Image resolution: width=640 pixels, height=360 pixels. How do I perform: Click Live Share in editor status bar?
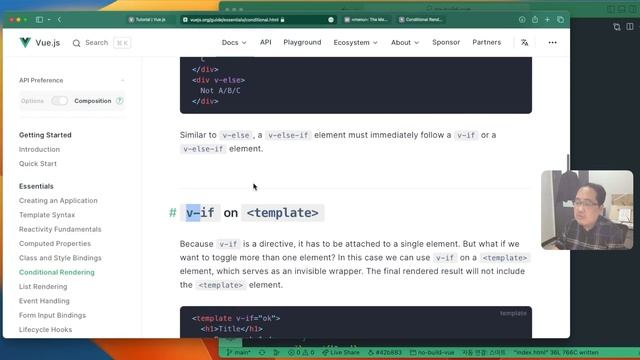click(340, 352)
